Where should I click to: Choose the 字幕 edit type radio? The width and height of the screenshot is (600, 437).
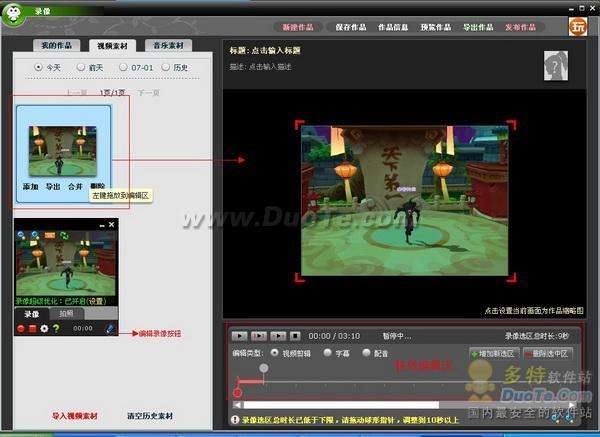(327, 353)
